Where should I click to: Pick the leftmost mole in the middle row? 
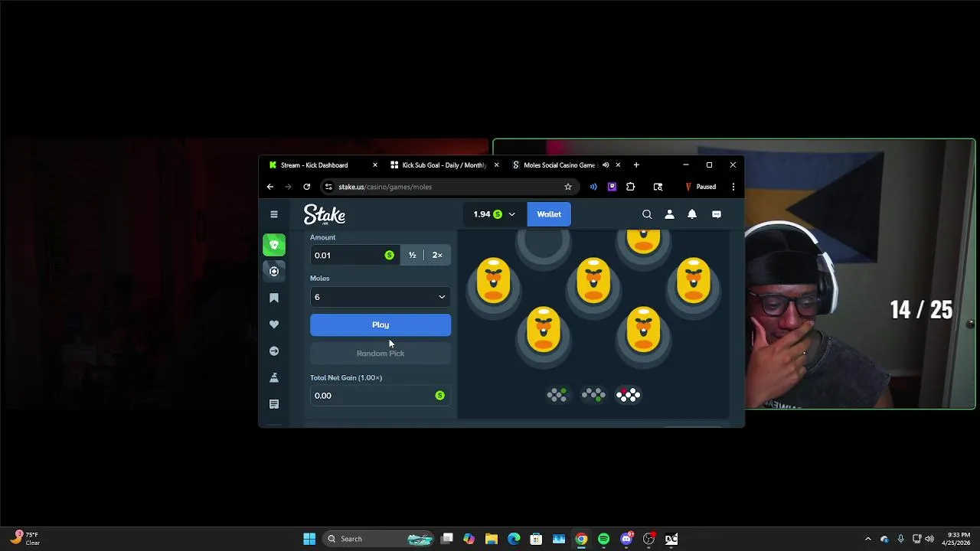pyautogui.click(x=494, y=285)
